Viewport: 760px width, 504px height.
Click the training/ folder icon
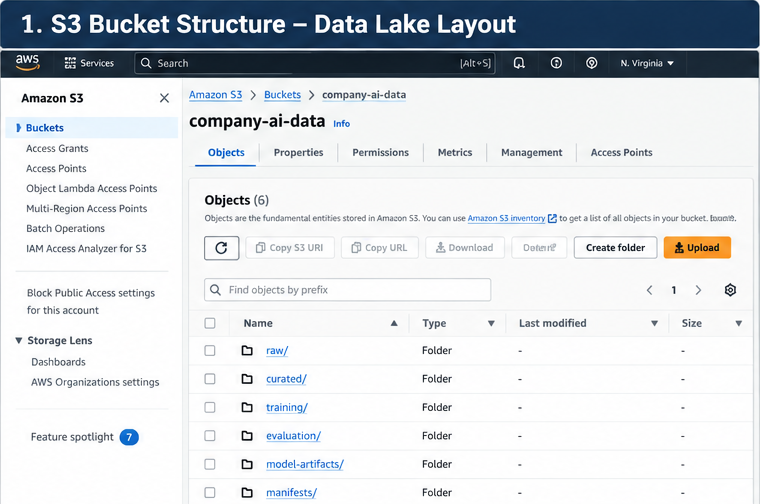(x=247, y=407)
